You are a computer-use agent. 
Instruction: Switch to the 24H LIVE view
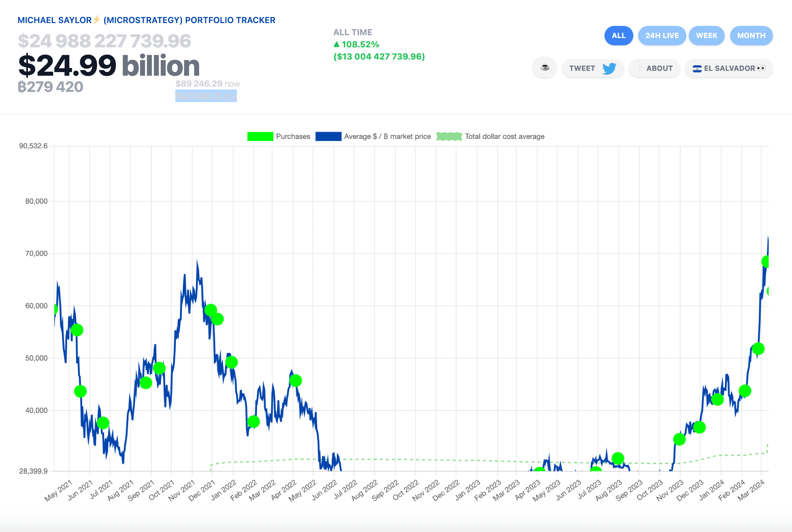point(662,36)
